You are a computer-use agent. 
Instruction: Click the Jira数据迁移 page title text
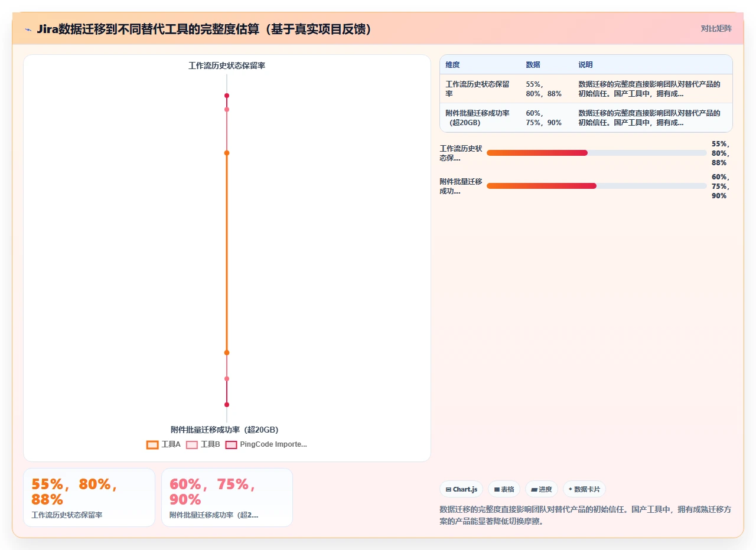click(x=204, y=29)
